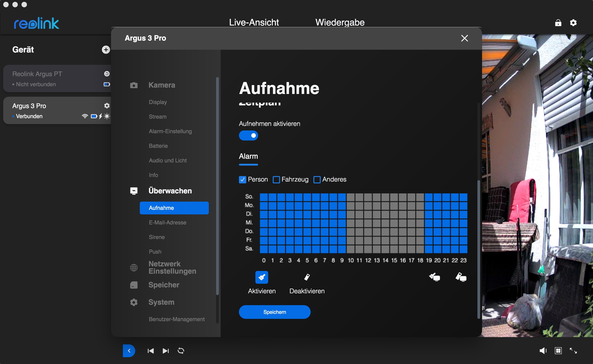593x364 pixels.
Task: Click the refresh loop icon
Action: pos(181,351)
